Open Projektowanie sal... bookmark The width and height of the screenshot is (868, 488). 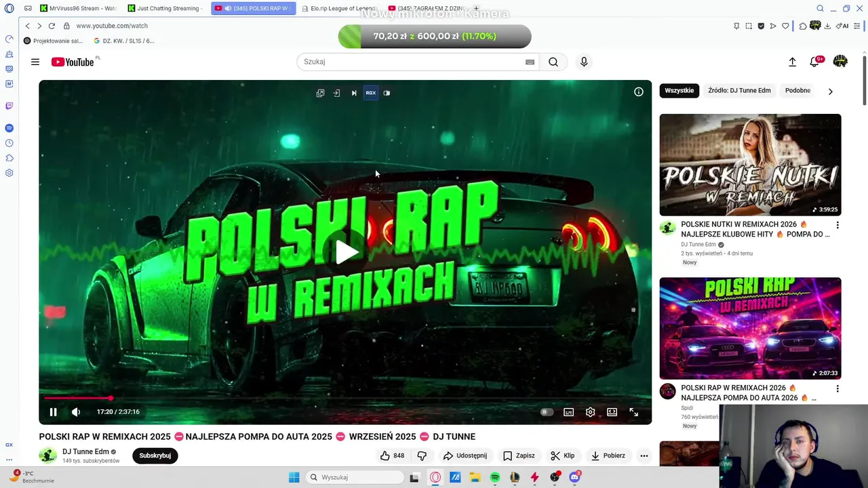pos(54,41)
